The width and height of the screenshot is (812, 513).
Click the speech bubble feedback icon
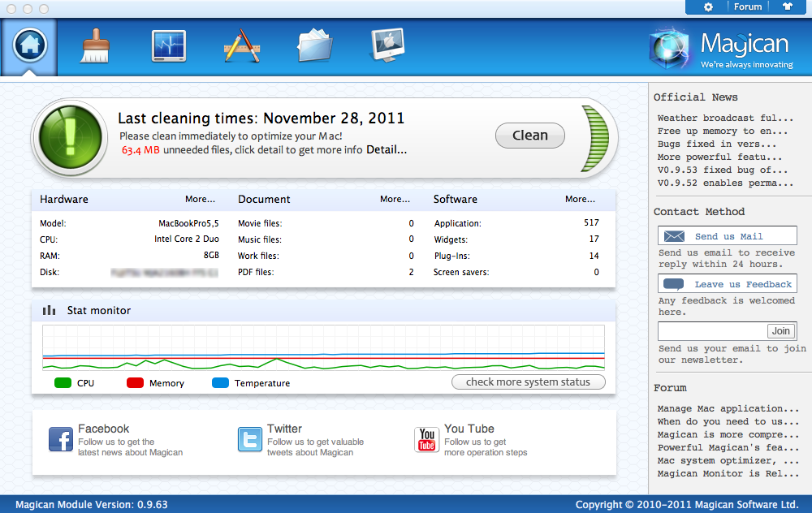pos(674,284)
